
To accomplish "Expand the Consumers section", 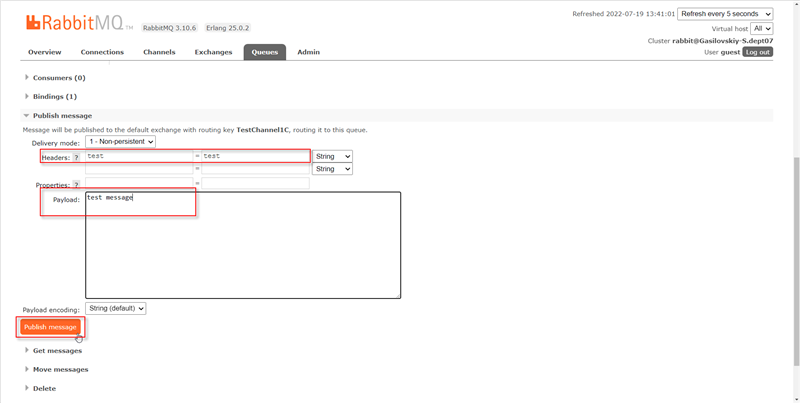I will [59, 77].
